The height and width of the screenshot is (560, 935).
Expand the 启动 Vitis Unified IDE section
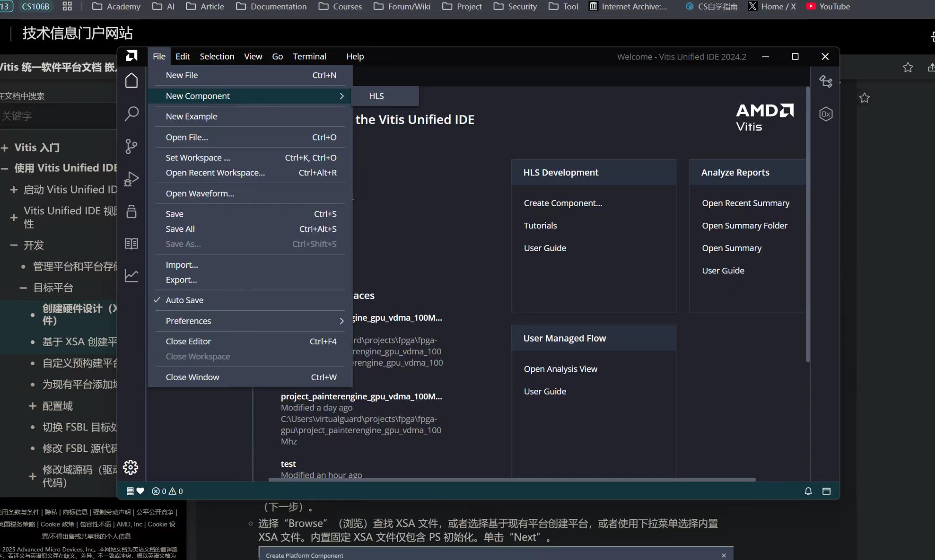pos(14,190)
